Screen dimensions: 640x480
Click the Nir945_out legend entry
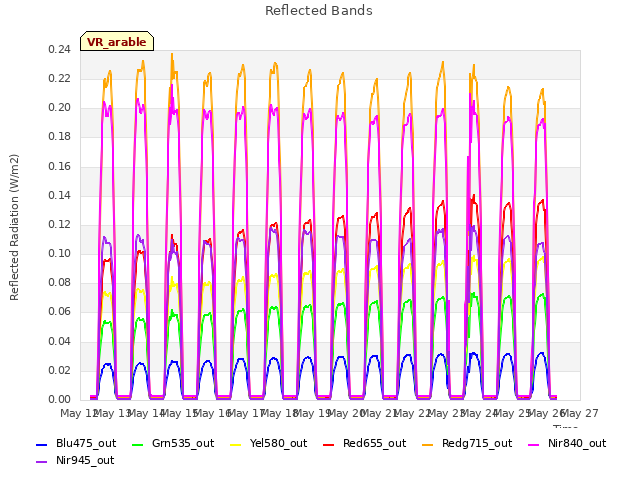click(x=75, y=460)
